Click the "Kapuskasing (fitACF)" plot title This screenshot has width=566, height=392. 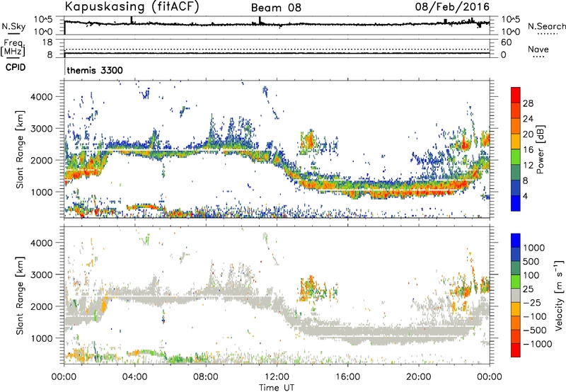132,6
